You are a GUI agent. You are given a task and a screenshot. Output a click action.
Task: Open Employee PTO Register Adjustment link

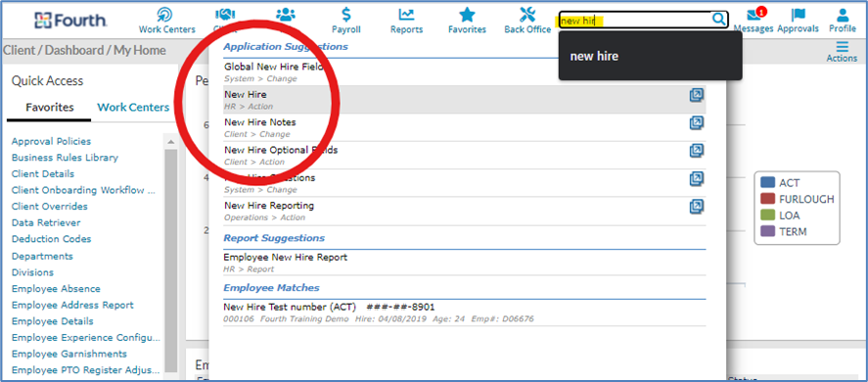(86, 370)
